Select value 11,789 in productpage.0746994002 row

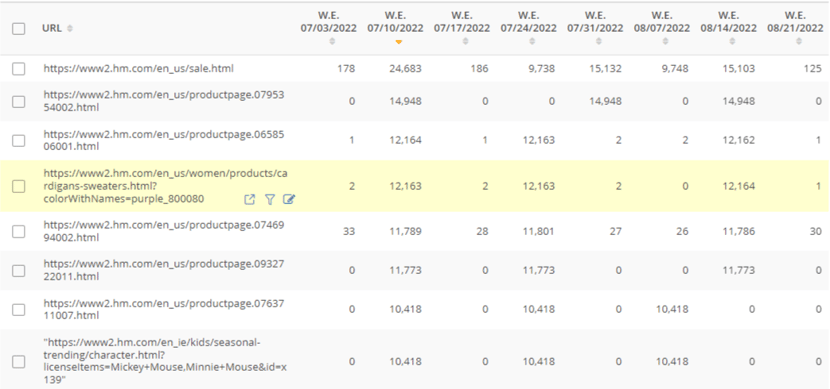click(405, 231)
